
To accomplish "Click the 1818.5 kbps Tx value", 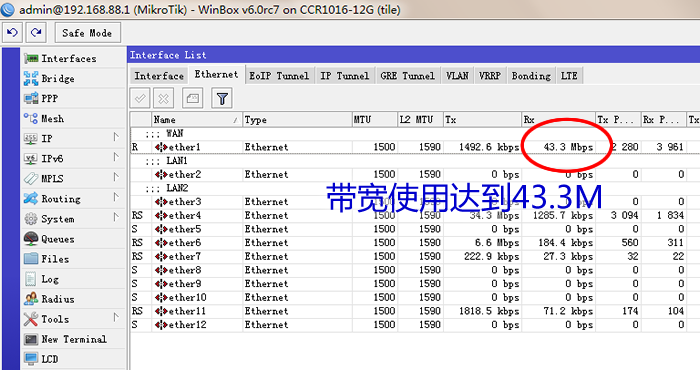I will click(x=489, y=311).
